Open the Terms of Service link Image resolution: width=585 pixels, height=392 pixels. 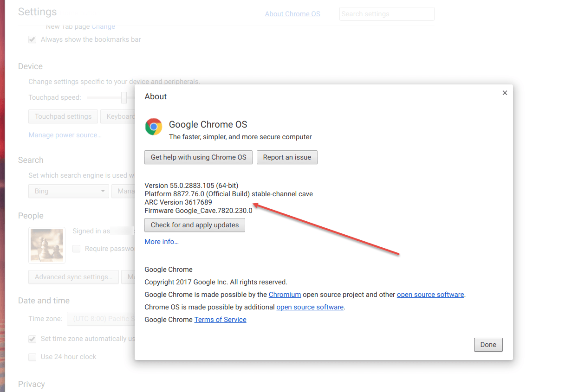[221, 320]
